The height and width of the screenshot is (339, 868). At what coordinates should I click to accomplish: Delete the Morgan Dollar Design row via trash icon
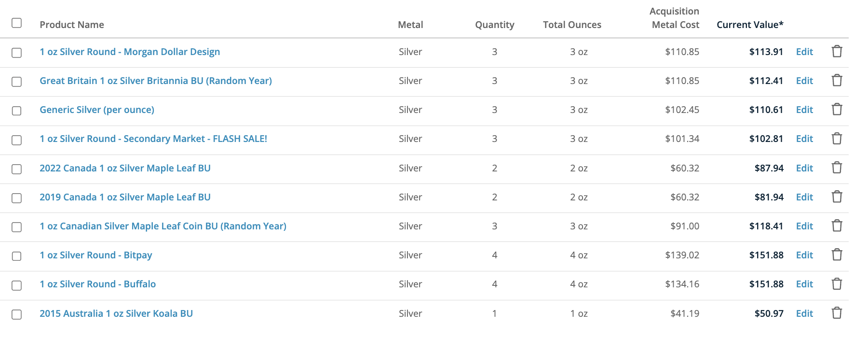coord(837,51)
